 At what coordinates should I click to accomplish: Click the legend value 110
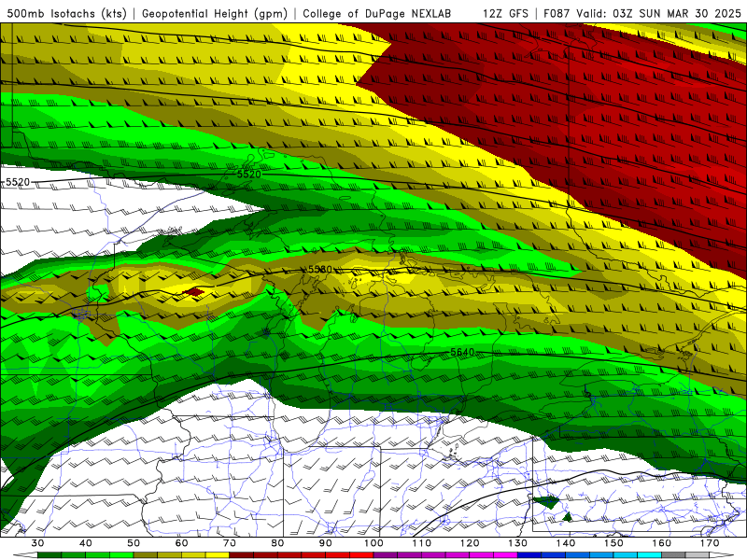click(x=422, y=543)
